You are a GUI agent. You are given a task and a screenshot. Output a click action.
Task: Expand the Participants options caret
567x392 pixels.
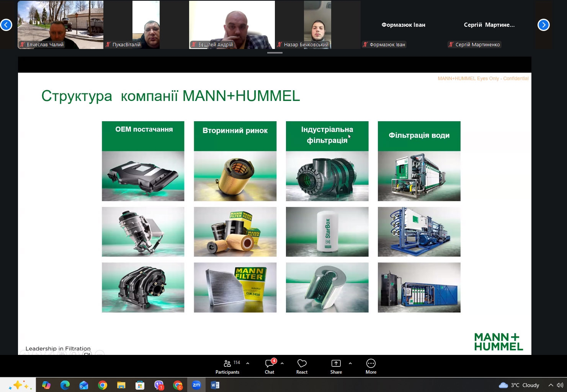(248, 363)
